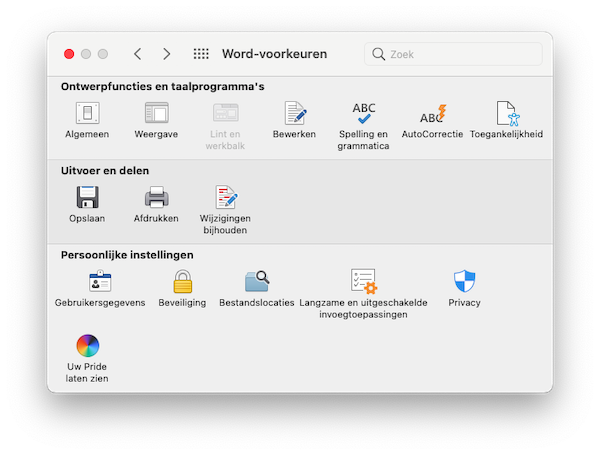This screenshot has height=455, width=600.
Task: Click the Uitvoer en delen heading
Action: 105,171
